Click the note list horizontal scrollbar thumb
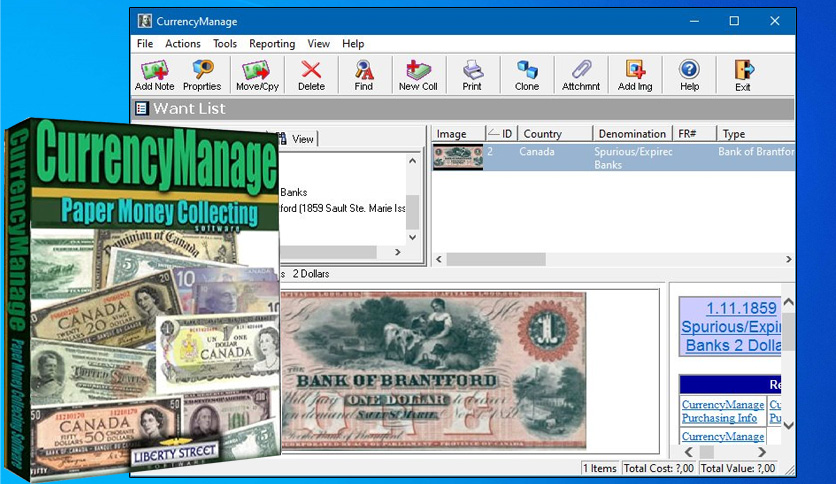 (496, 259)
